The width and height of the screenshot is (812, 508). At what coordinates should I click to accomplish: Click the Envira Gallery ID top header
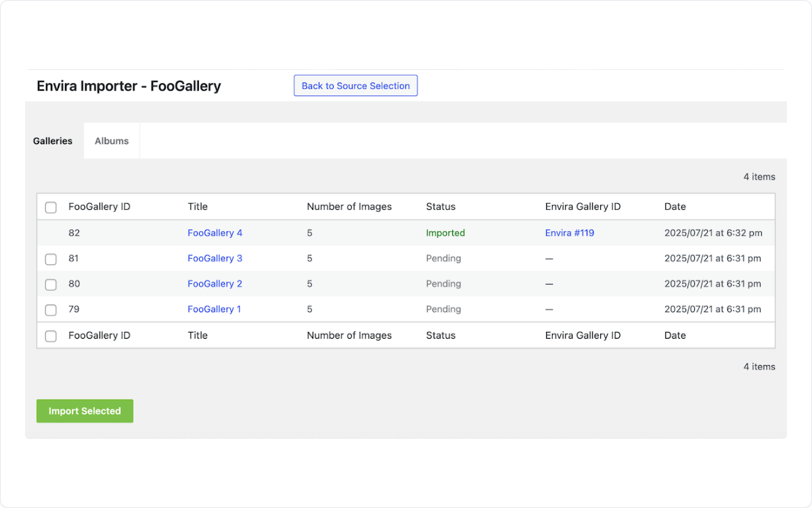[583, 207]
